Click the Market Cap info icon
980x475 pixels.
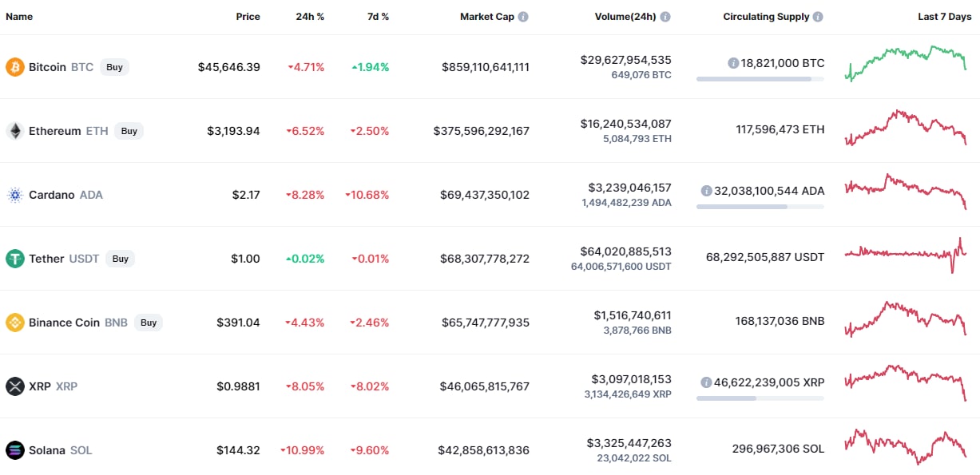[x=523, y=17]
